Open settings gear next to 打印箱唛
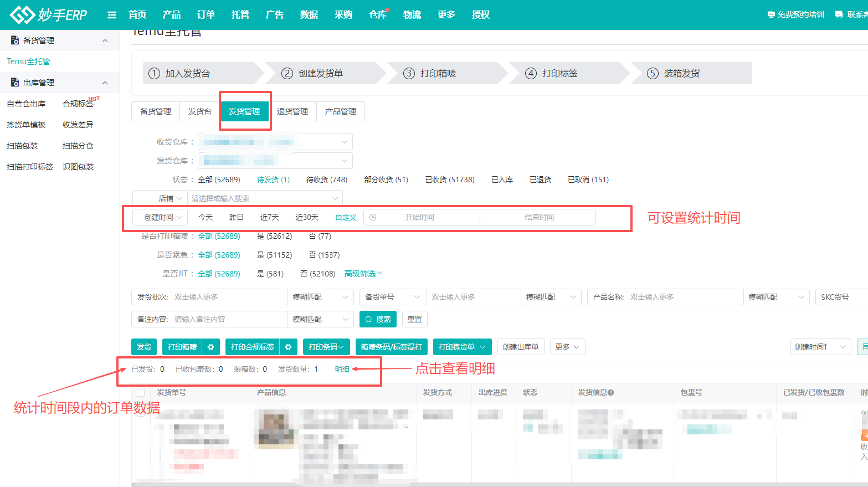Image resolution: width=868 pixels, height=487 pixels. point(210,347)
